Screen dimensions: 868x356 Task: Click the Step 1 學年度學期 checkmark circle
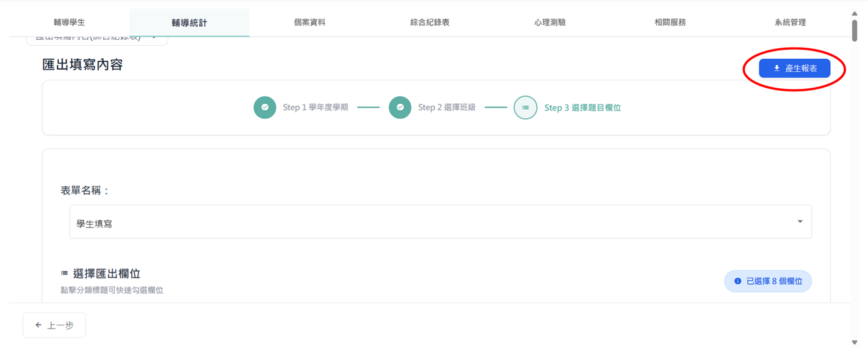pos(265,108)
